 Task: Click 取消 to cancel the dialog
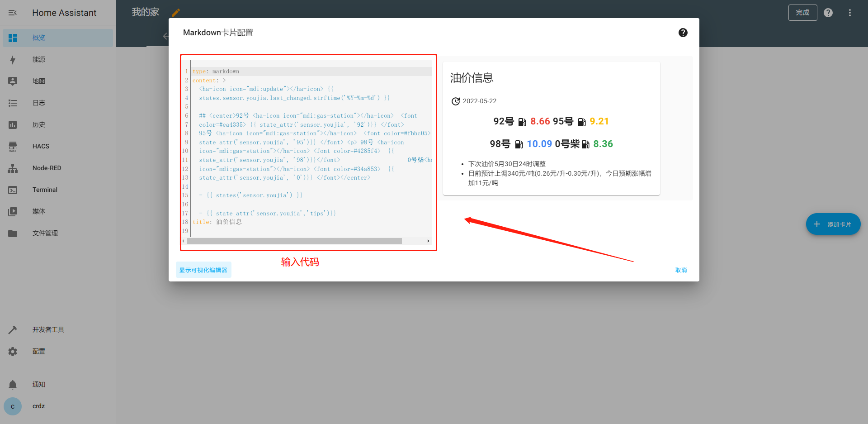click(x=681, y=270)
